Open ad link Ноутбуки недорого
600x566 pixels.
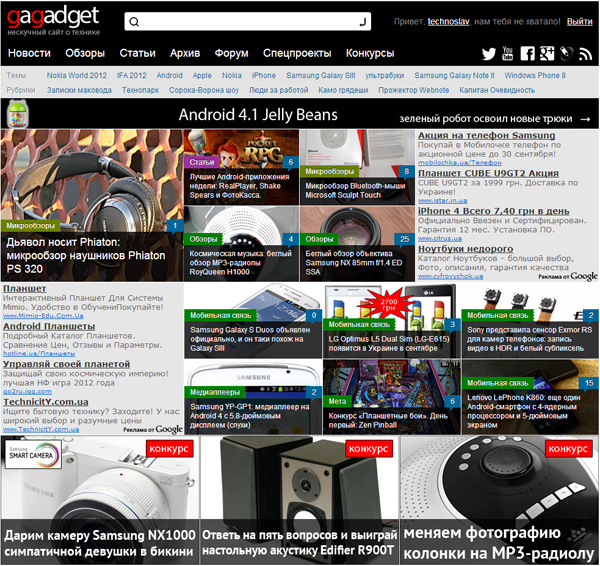coord(465,249)
